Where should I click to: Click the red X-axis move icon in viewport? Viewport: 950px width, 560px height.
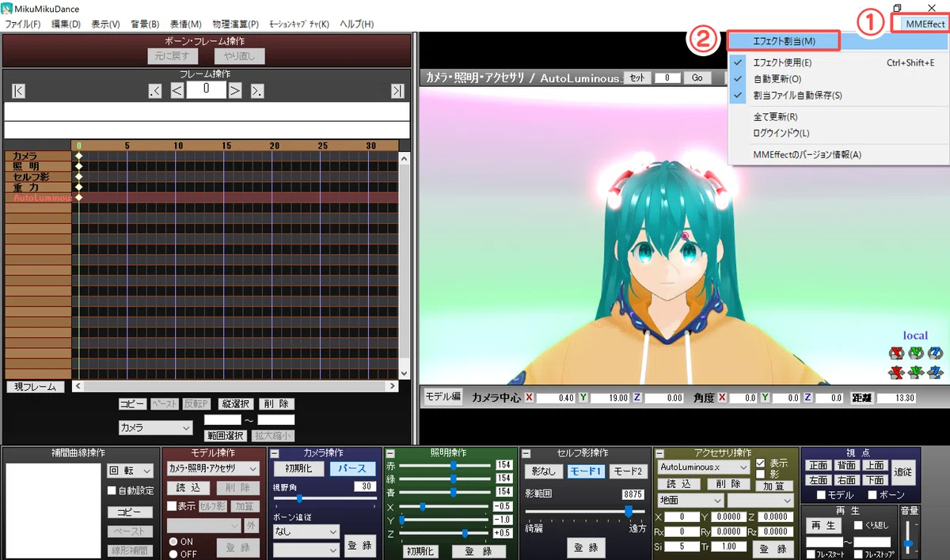(x=896, y=371)
